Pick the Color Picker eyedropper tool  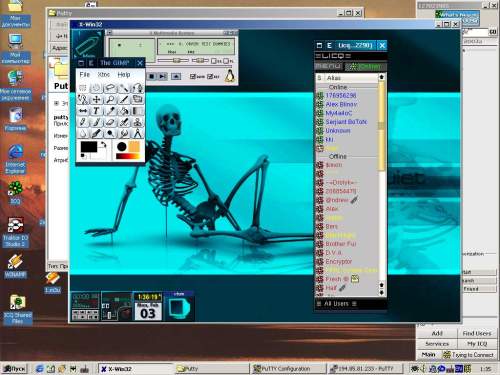(x=110, y=111)
